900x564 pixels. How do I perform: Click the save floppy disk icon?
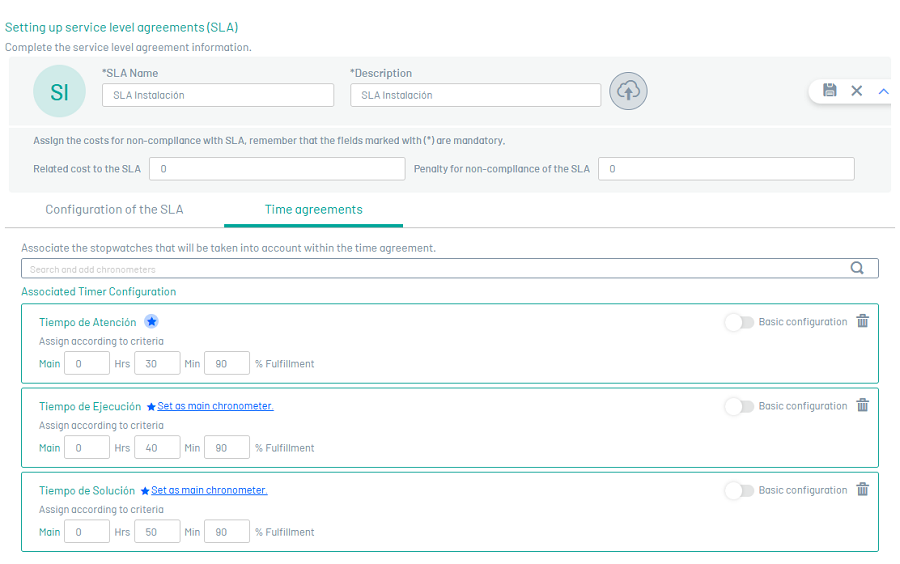pos(829,91)
